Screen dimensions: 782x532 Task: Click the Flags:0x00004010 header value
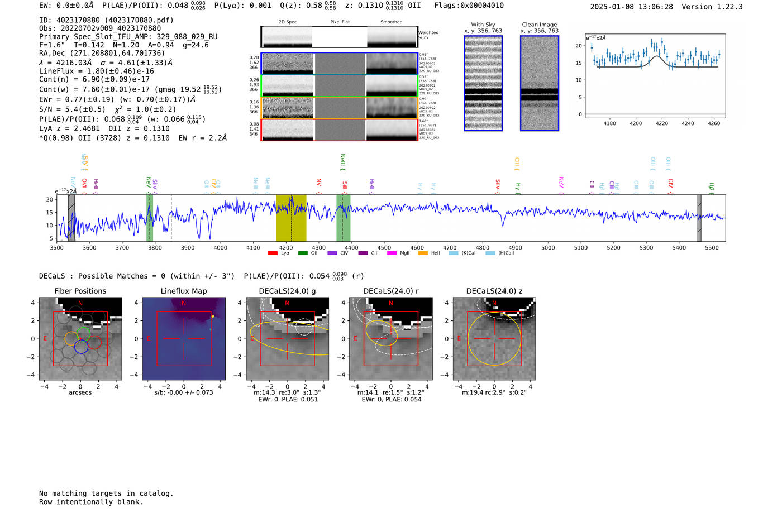click(x=469, y=6)
